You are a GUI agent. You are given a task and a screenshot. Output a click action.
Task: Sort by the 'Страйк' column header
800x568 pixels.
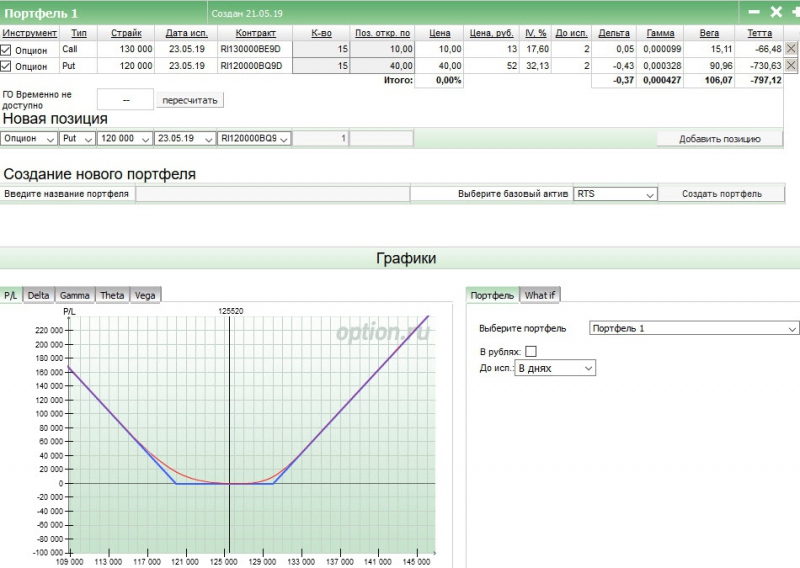click(x=126, y=33)
